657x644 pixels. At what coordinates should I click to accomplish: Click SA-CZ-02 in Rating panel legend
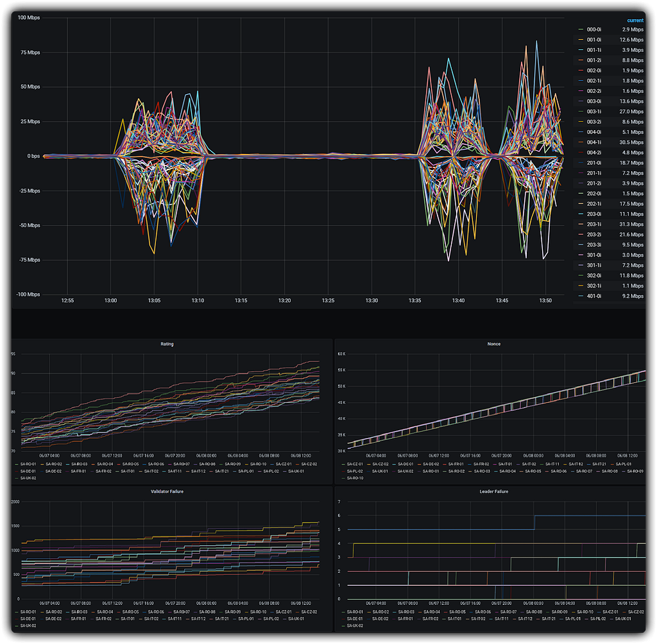tap(309, 464)
